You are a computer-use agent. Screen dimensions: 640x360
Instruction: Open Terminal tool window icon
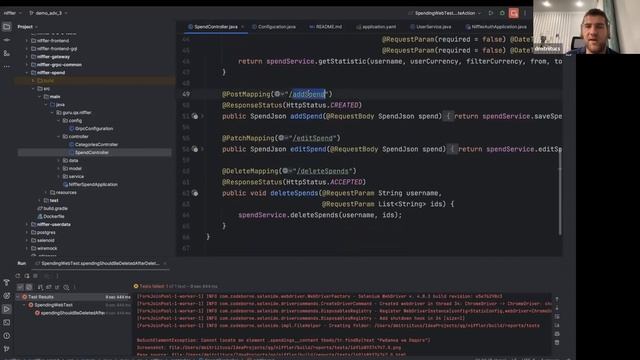coord(7,322)
